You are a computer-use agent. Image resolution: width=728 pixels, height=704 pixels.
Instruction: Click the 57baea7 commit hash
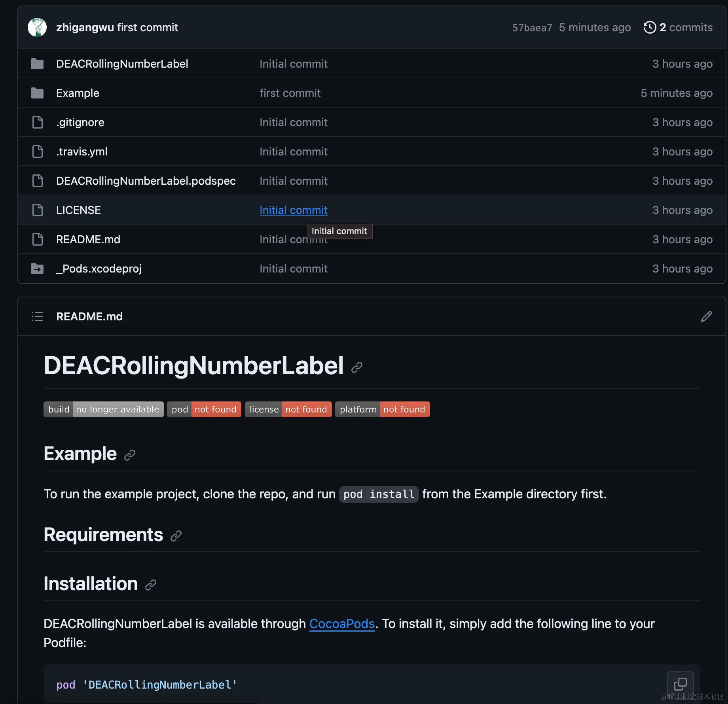[x=532, y=28]
